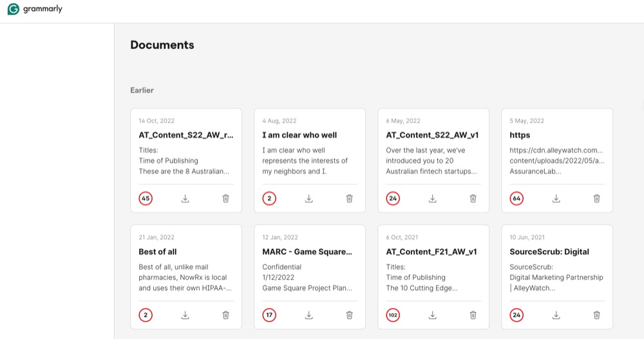Delete the MARC - Game Square document
The height and width of the screenshot is (339, 644).
pos(349,315)
